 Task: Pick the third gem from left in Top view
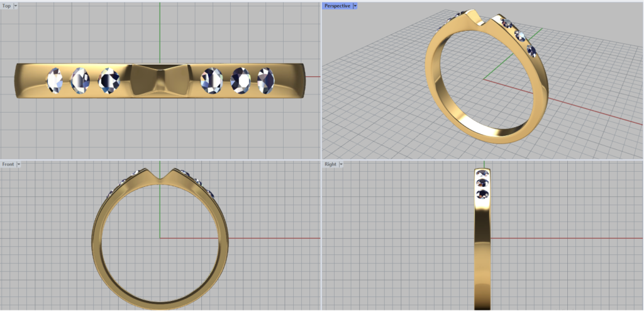click(x=109, y=79)
